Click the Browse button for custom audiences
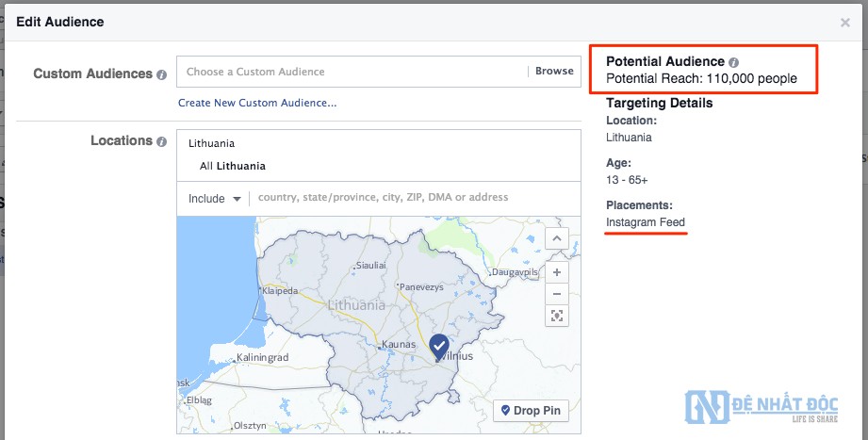 pos(554,72)
